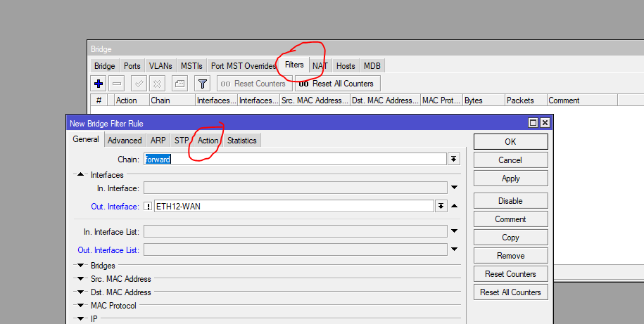Image resolution: width=644 pixels, height=324 pixels.
Task: Maximize the New Bridge Filter Rule window
Action: [533, 122]
